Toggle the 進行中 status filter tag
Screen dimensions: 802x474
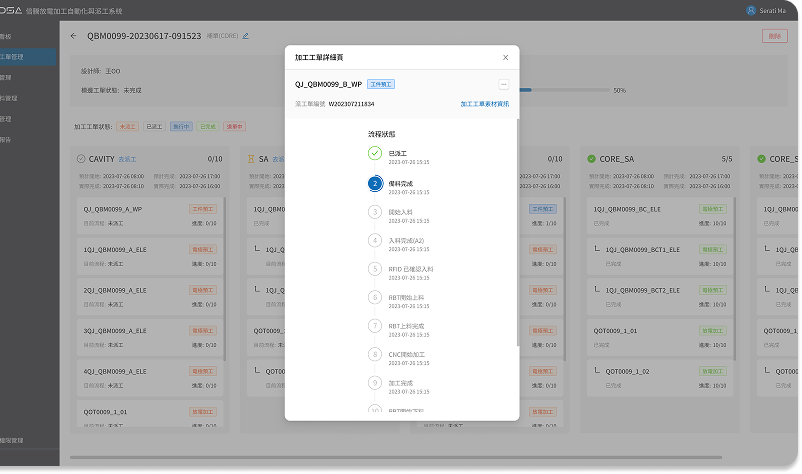click(x=181, y=127)
